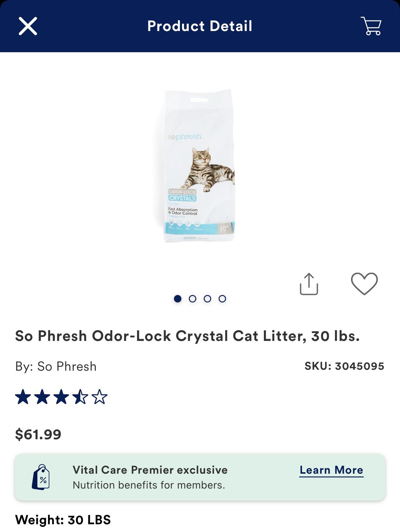Show the third product image dot
This screenshot has width=400, height=532.
207,299
